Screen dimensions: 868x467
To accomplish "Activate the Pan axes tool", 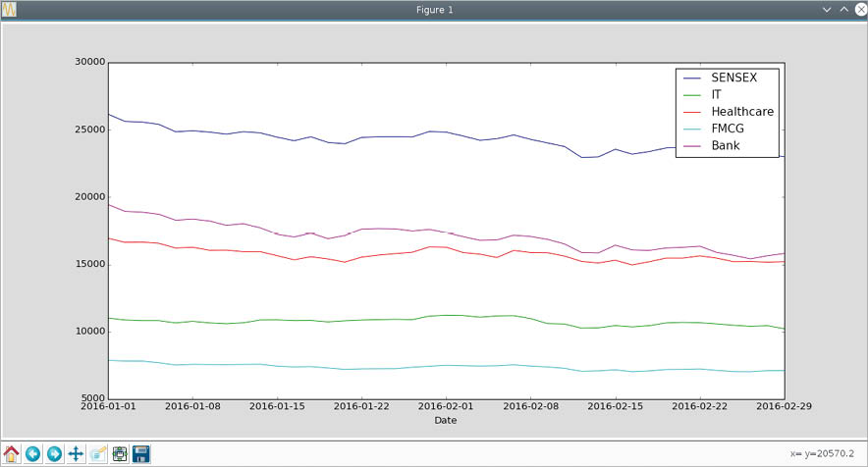I will [x=77, y=453].
